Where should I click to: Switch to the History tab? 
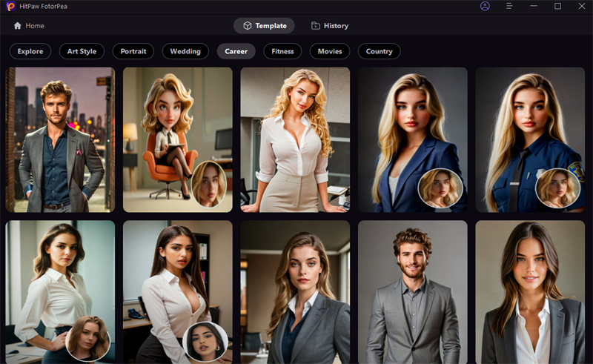[x=330, y=26]
